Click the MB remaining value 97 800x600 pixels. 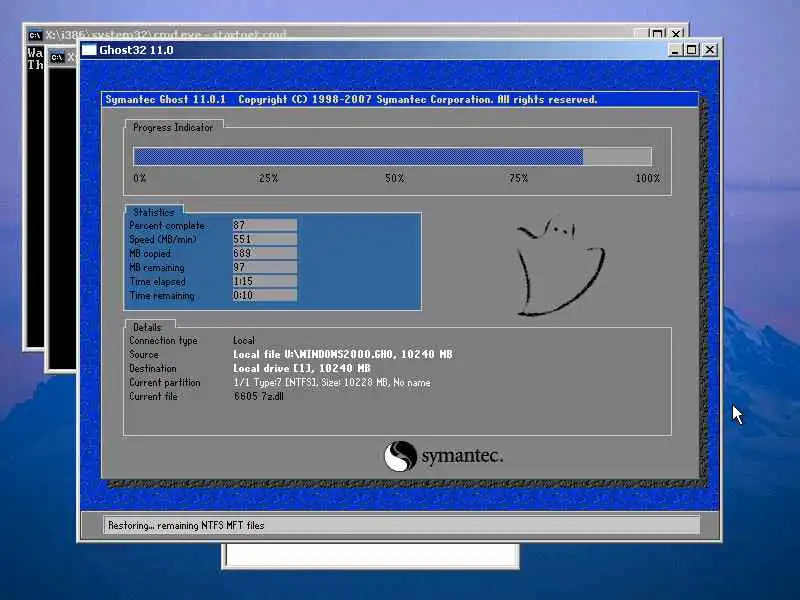265,267
